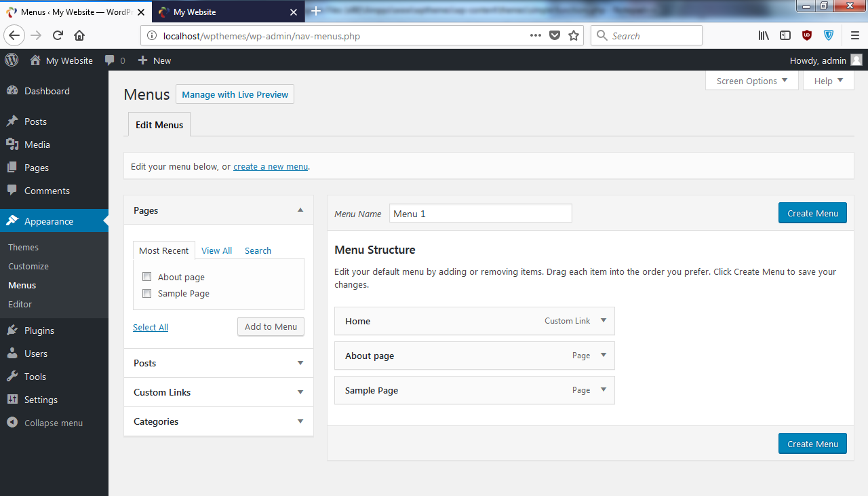Click the create a new menu link
This screenshot has width=868, height=496.
click(271, 166)
